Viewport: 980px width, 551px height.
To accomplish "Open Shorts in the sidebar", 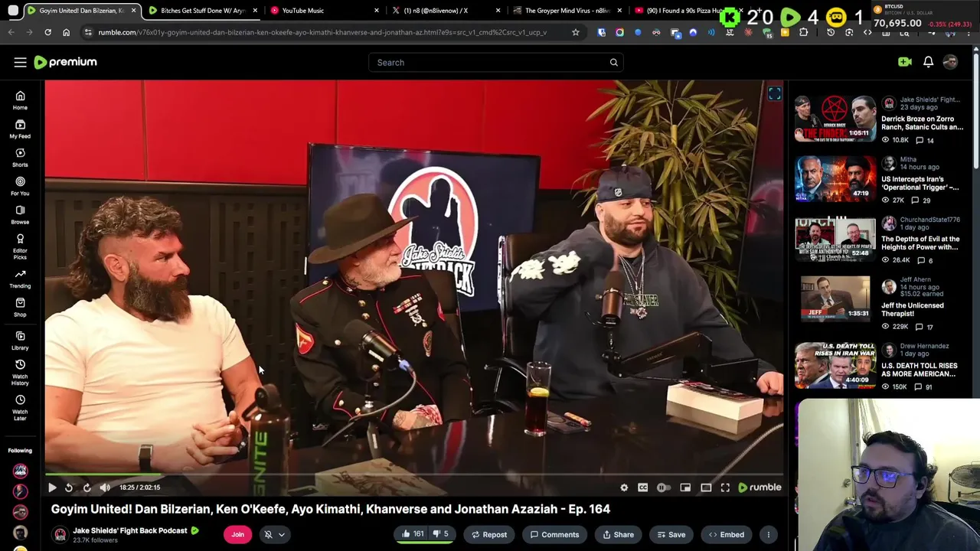I will [x=20, y=158].
